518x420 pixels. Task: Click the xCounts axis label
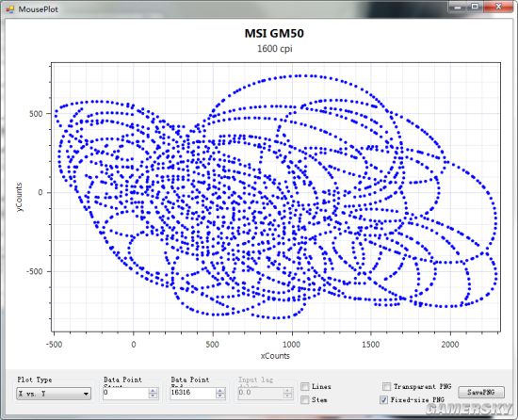click(275, 356)
